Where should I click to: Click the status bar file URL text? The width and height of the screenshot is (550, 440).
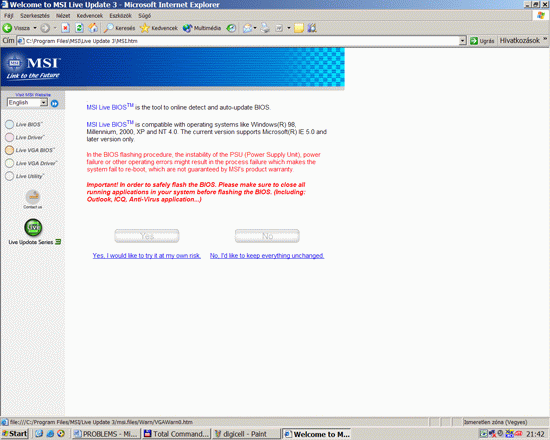(x=101, y=422)
